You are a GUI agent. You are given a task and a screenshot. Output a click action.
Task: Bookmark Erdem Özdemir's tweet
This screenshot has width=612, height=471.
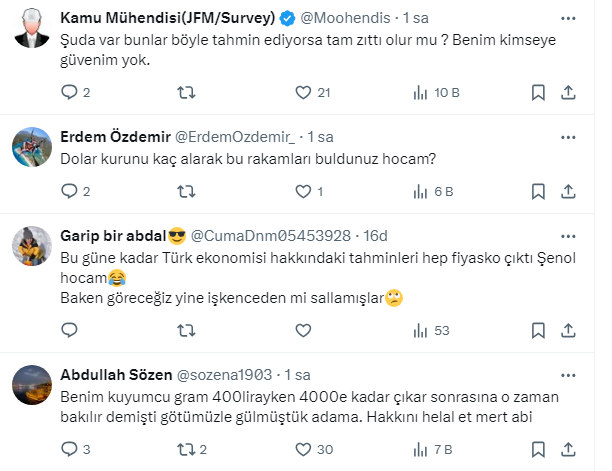tap(538, 191)
